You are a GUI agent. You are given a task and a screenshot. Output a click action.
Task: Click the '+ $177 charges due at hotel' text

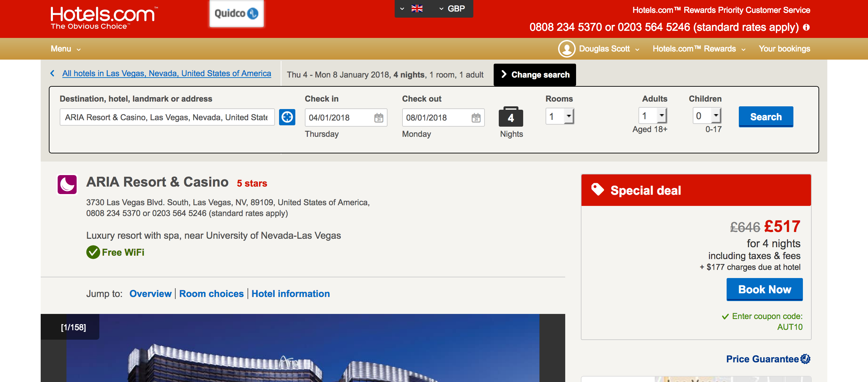(x=750, y=267)
